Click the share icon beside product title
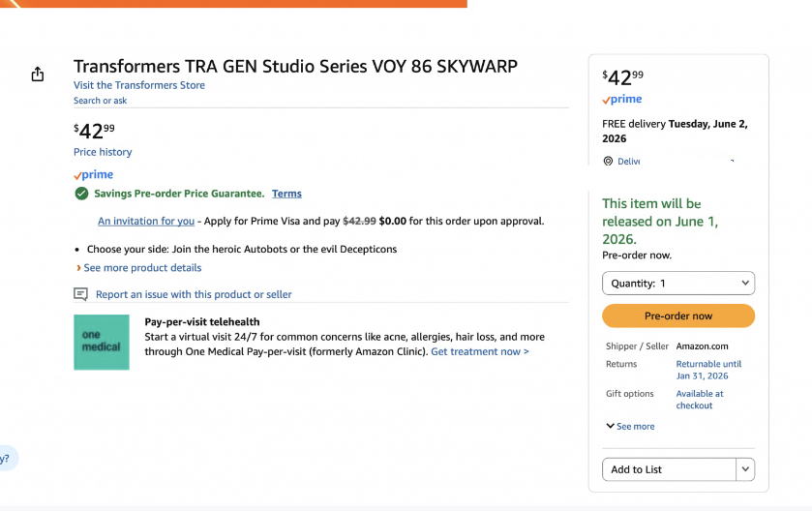 tap(38, 75)
